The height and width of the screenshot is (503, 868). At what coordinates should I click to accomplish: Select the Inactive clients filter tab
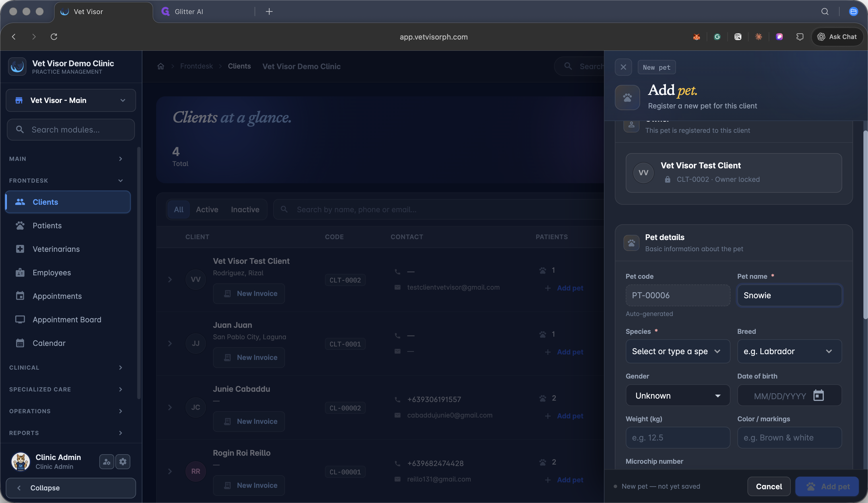[x=245, y=210]
